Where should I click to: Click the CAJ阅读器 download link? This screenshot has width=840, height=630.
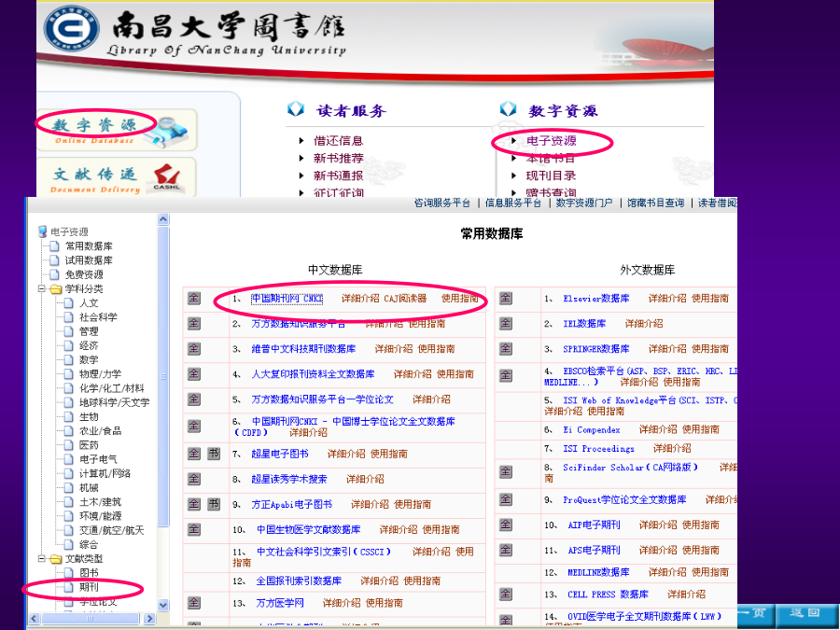[x=406, y=299]
